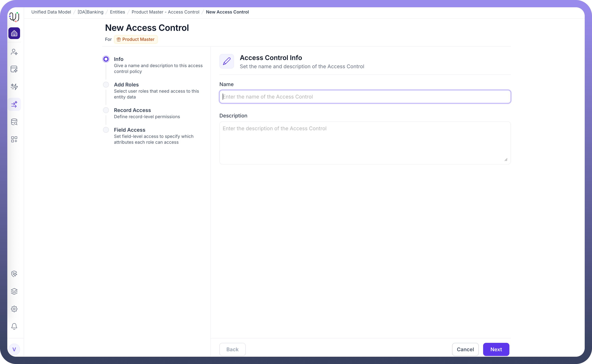Viewport: 592px width, 364px height.
Task: Open the database search sidebar icon
Action: point(14,122)
